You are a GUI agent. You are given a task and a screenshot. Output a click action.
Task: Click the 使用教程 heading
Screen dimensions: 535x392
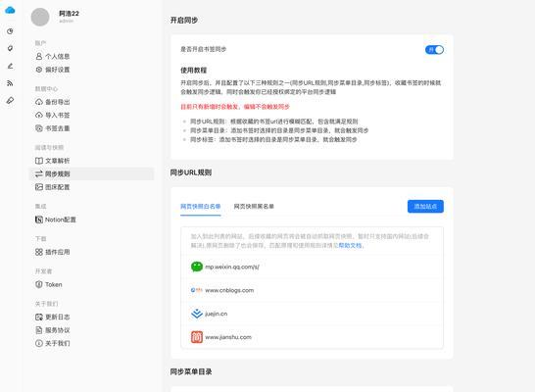tap(193, 71)
